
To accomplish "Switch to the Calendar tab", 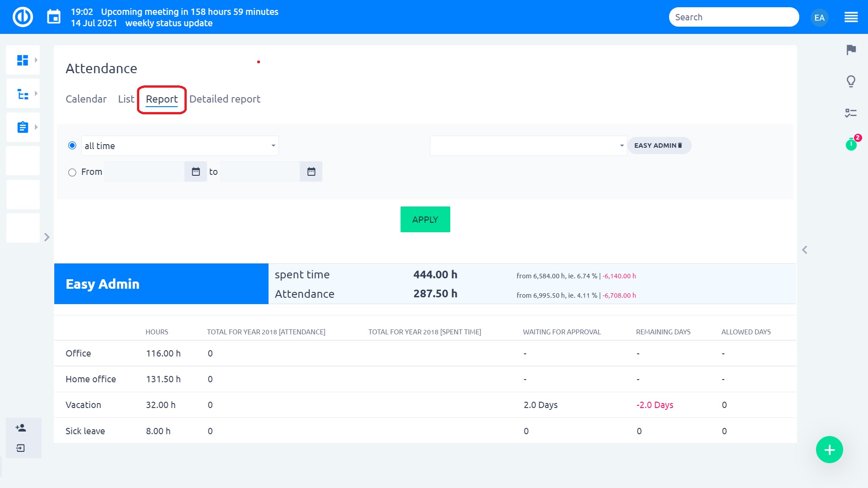I will click(86, 99).
